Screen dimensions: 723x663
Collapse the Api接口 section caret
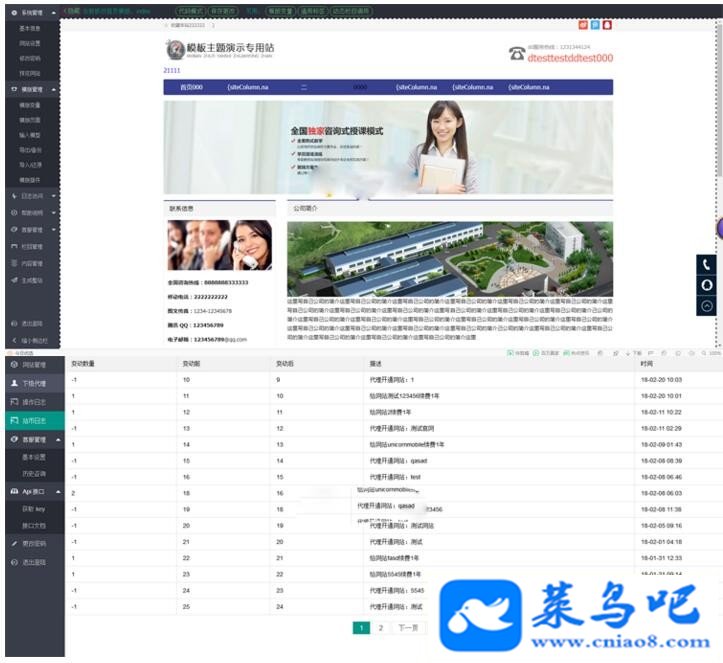click(x=58, y=492)
